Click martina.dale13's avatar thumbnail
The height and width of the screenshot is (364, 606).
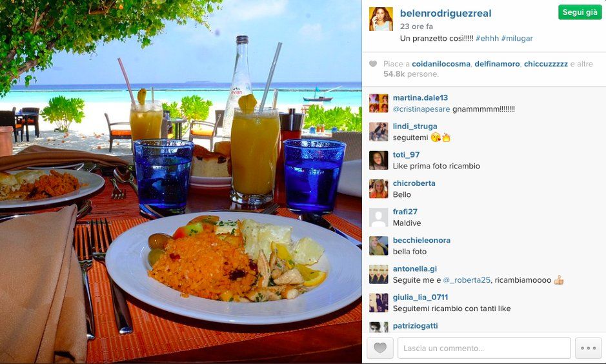tap(379, 103)
